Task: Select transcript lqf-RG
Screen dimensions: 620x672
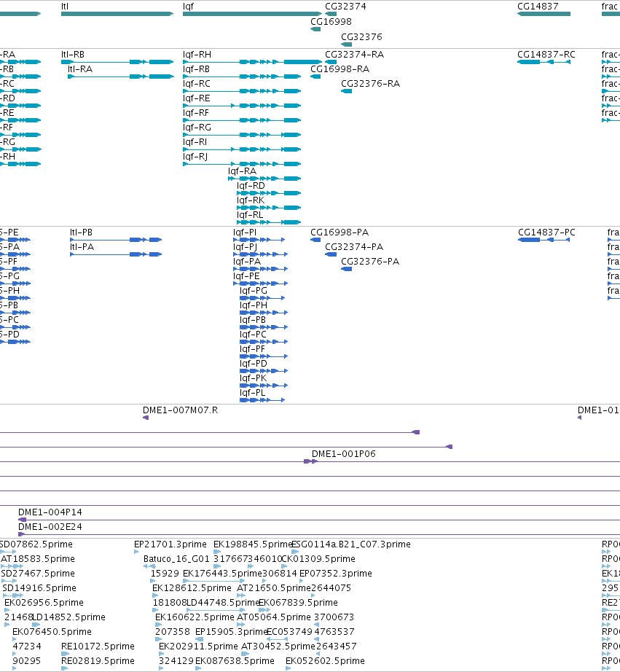Action: [x=242, y=135]
